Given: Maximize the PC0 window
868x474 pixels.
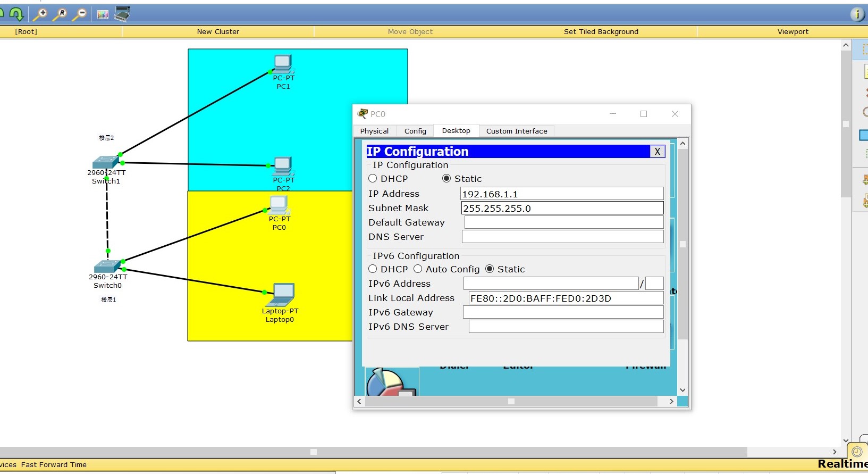Looking at the screenshot, I should [644, 114].
